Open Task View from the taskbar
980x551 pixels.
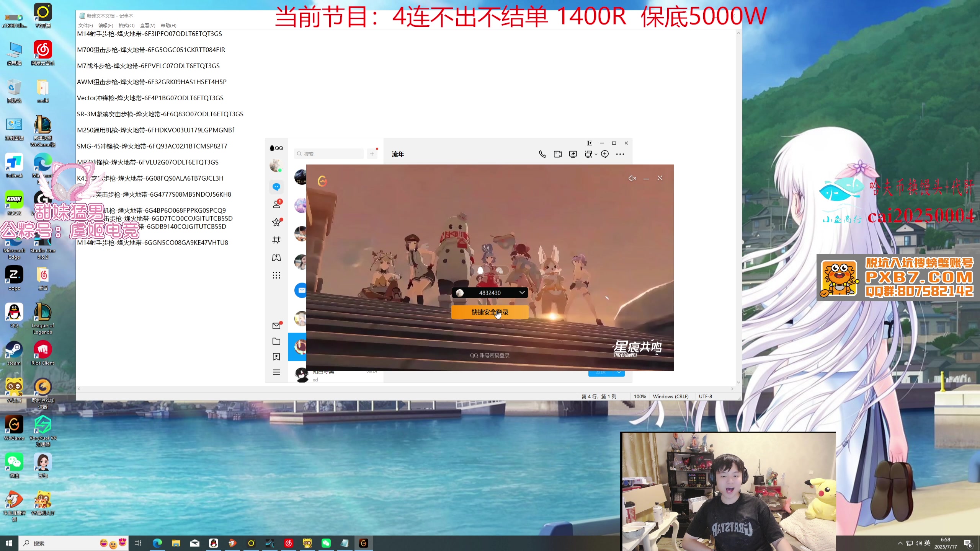pyautogui.click(x=138, y=543)
